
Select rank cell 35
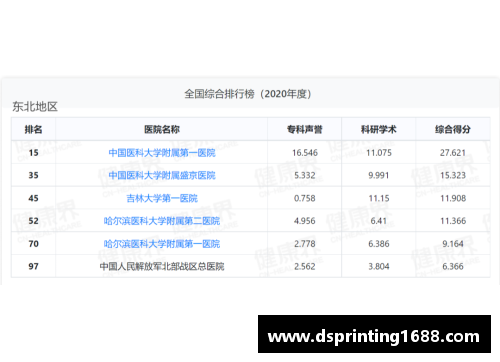(x=33, y=175)
